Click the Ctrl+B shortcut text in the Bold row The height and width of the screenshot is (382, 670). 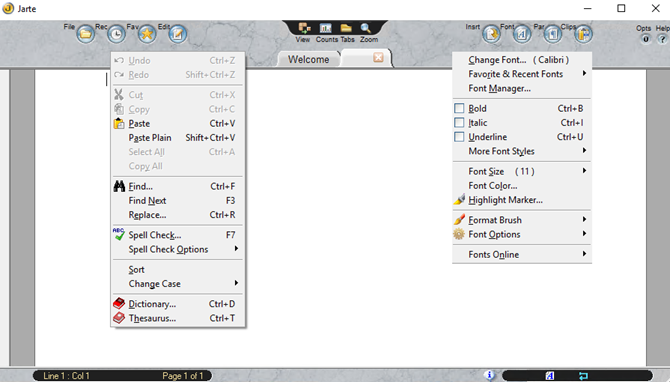[x=570, y=109]
